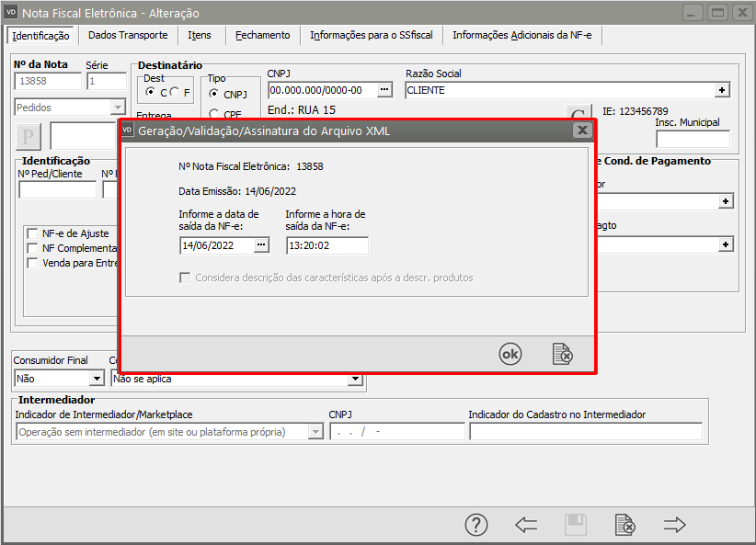Open CNPJ lookup ellipsis button
Screen dimensions: 756x545
tap(384, 90)
